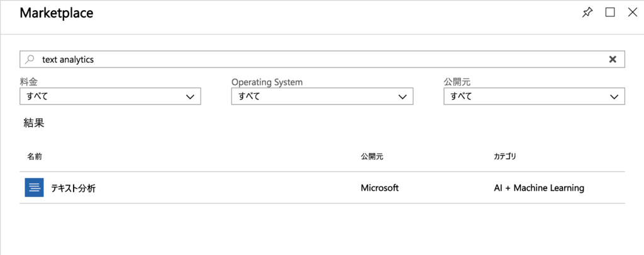The image size is (644, 255).
Task: Pin the Marketplace blade
Action: [x=588, y=13]
